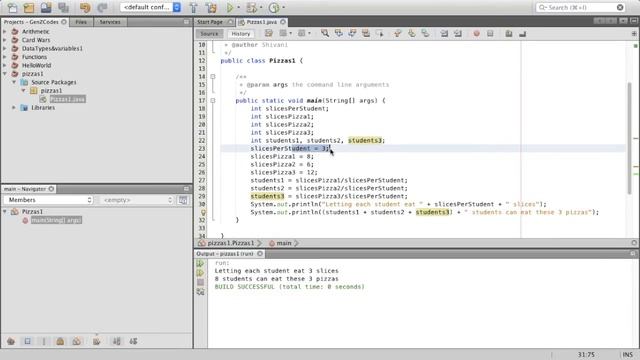Expand the Libraries node
The width and height of the screenshot is (640, 360).
point(14,108)
